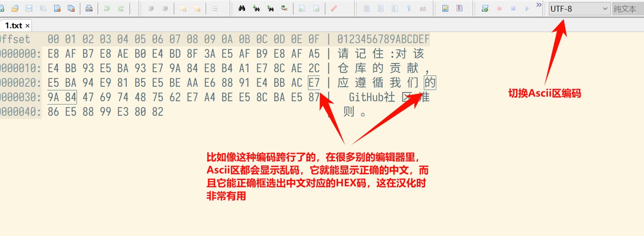Print the document
This screenshot has width=644, height=236.
pos(89,8)
